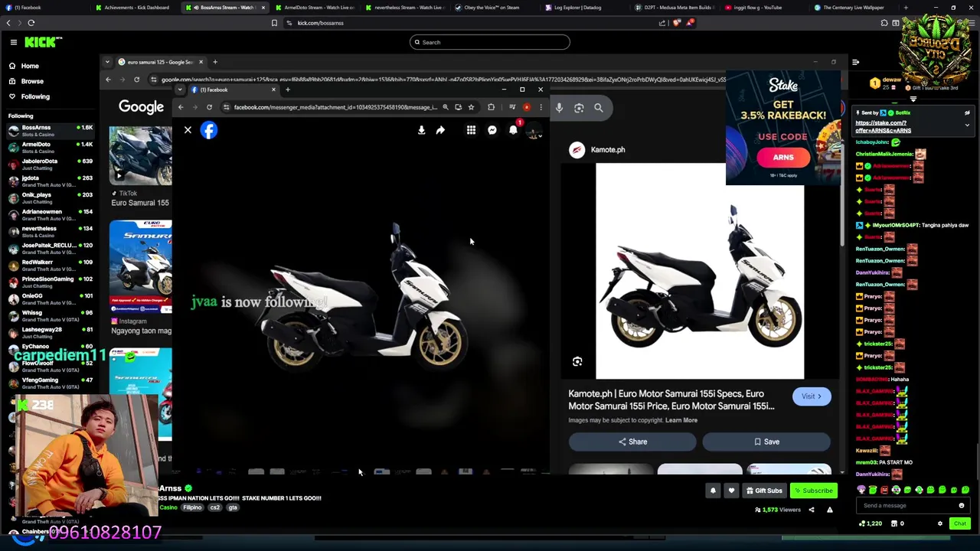Click Kamote.ph source name
Image resolution: width=980 pixels, height=551 pixels.
(x=608, y=150)
